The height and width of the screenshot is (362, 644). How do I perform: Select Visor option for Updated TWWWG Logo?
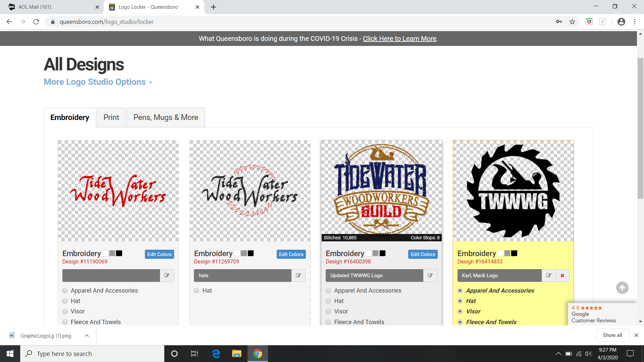tap(328, 311)
